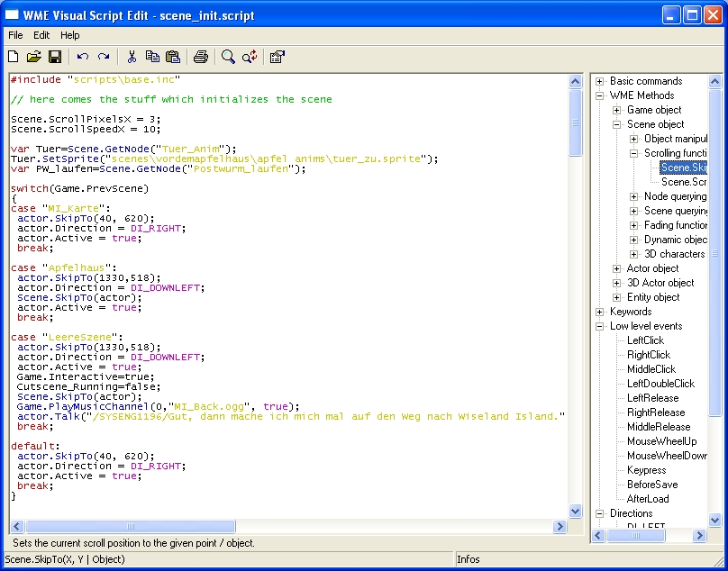Viewport: 728px width, 571px height.
Task: Expand the Node querying node
Action: click(633, 197)
